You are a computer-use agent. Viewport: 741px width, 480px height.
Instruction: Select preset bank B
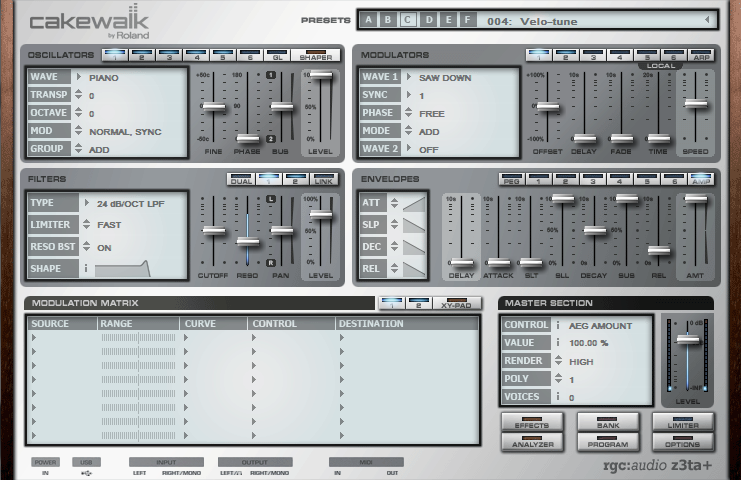[x=388, y=20]
